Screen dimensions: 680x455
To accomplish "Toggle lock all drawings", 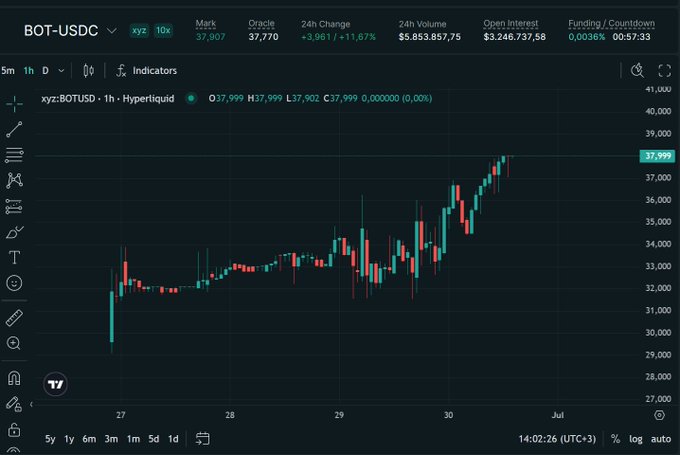I will point(14,430).
